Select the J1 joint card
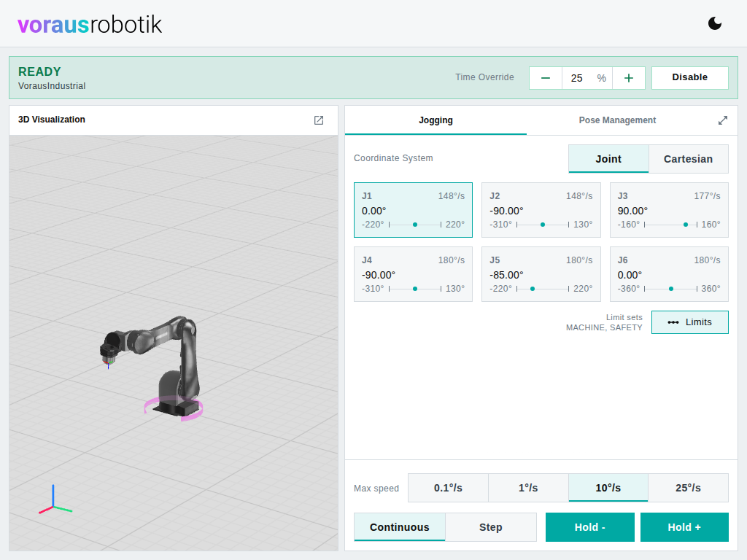The width and height of the screenshot is (747, 560). tap(413, 210)
